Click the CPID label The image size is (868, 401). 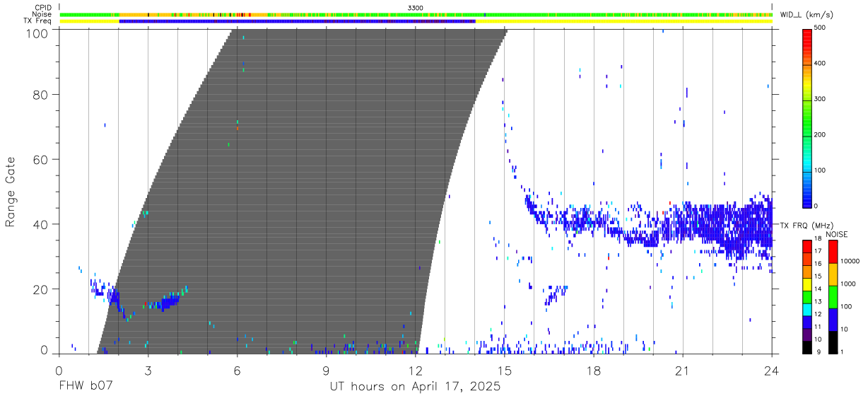(x=42, y=8)
